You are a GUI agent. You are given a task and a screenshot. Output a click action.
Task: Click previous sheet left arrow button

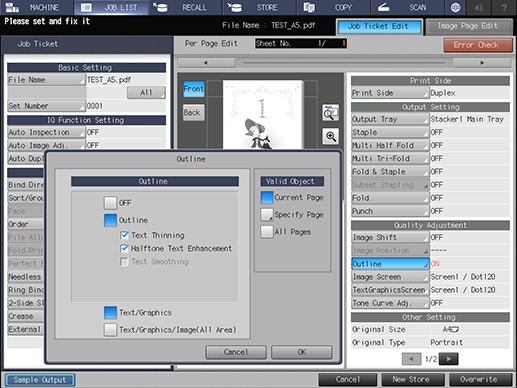[206, 63]
